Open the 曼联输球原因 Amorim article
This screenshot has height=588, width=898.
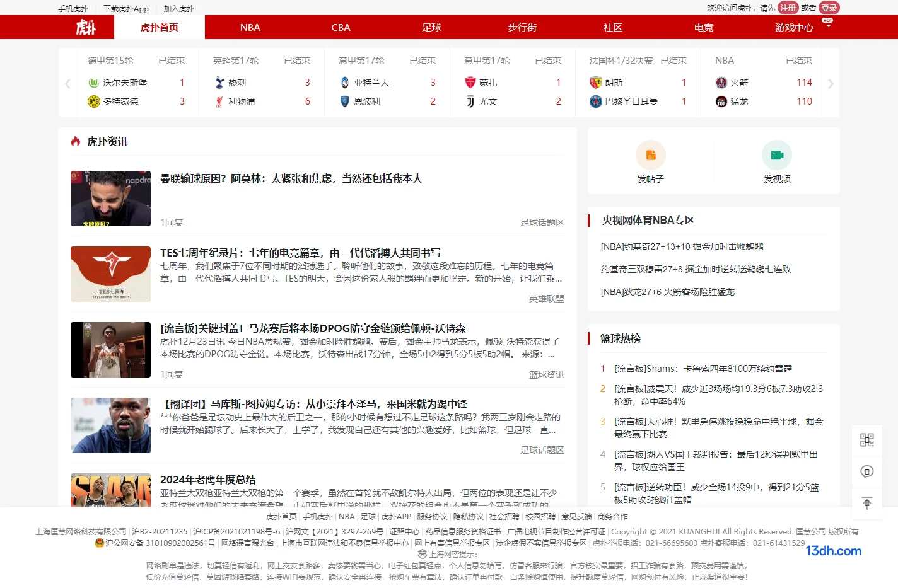[291, 178]
